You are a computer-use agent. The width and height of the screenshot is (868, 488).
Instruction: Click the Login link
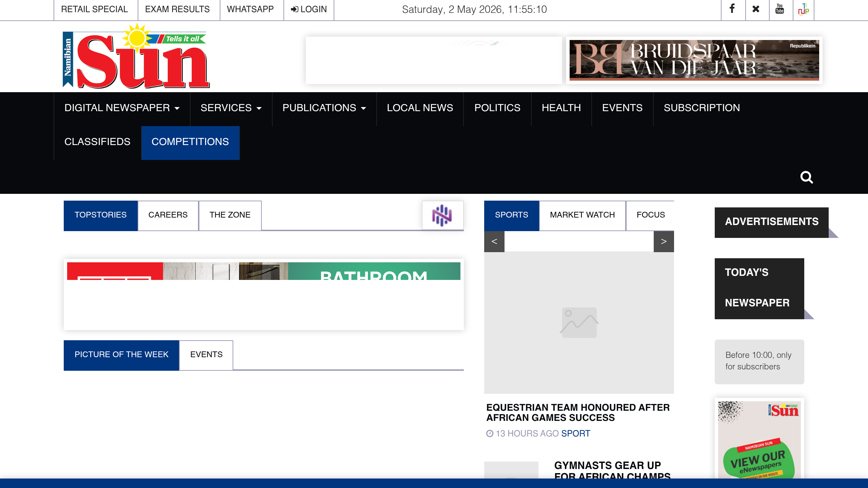309,9
